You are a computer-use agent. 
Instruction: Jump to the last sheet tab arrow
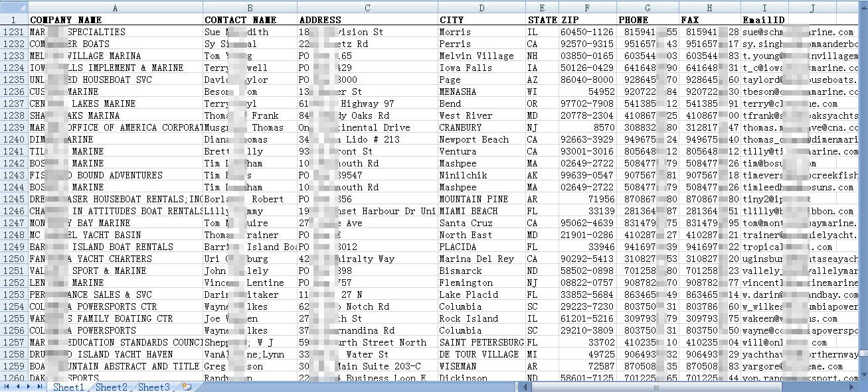coord(40,386)
